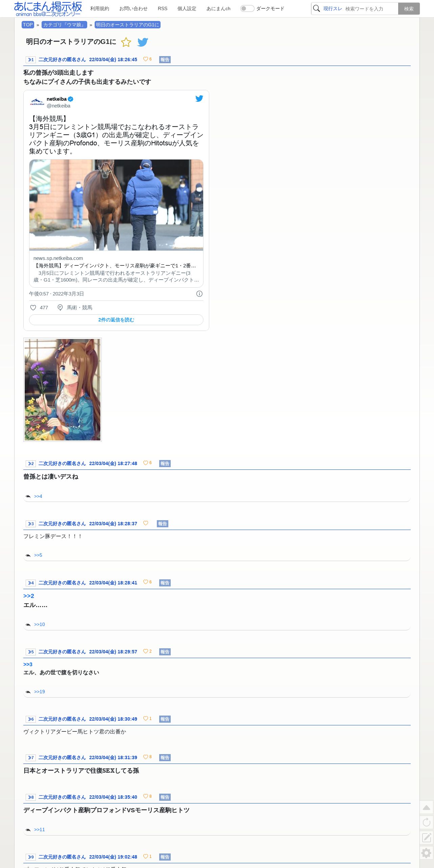Screen dimensions: 434x868
Task: Click reply arrow icon beside >>19
Action: point(28,692)
